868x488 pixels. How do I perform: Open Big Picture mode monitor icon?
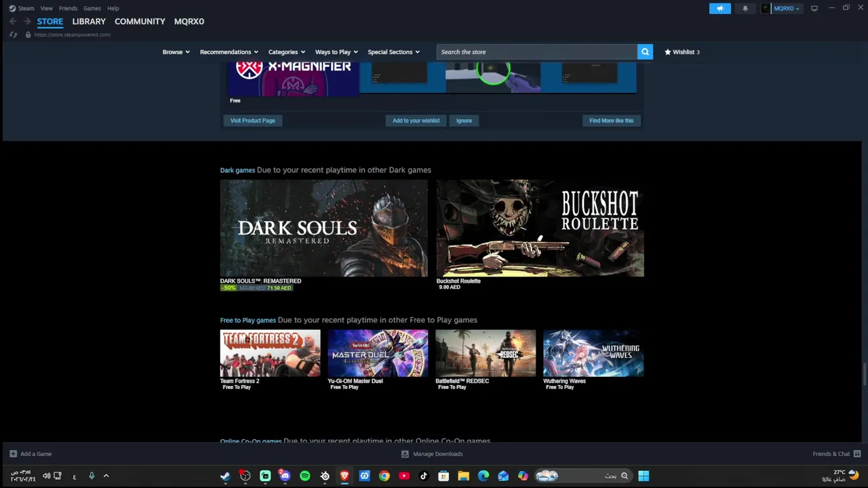tap(814, 8)
